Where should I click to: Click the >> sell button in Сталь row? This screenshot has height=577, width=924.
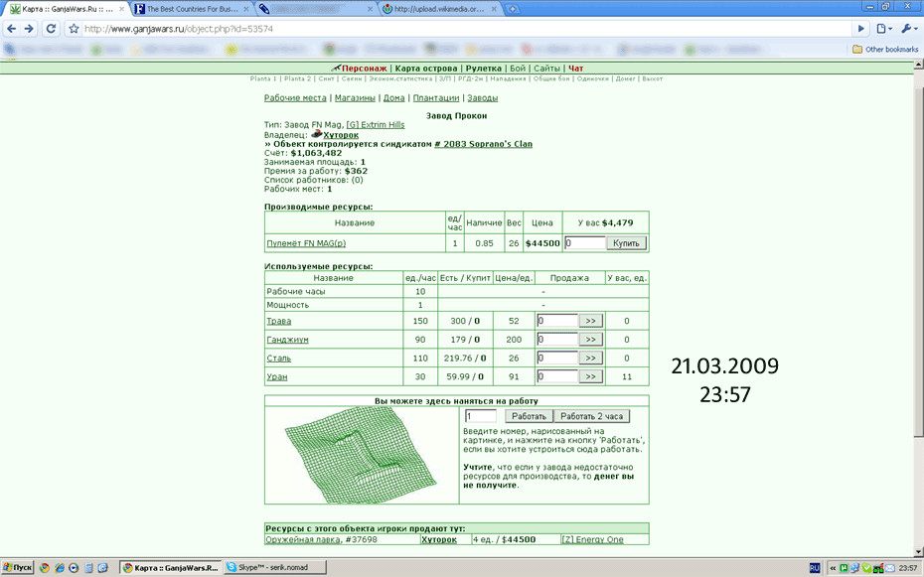click(590, 358)
